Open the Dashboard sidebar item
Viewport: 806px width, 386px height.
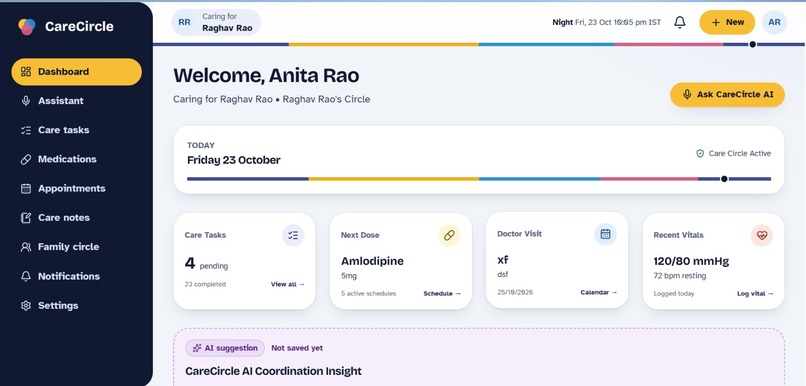coord(77,72)
